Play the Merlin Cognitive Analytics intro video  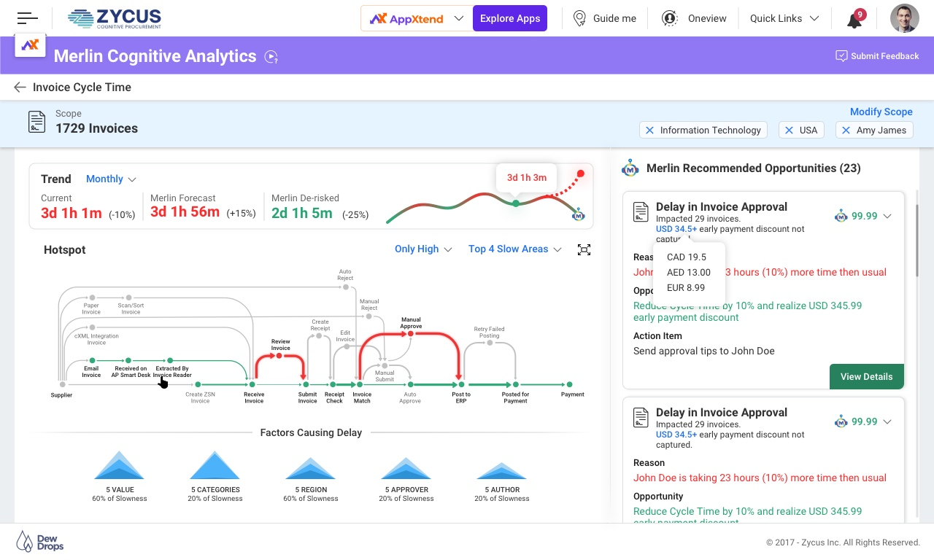pos(271,57)
